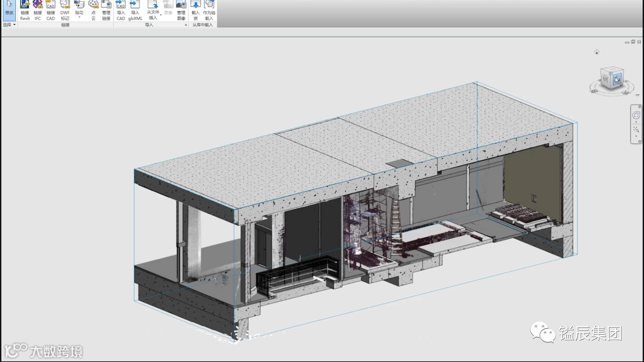Expand Insert from File (从文件插入) dropdown
This screenshot has height=362, width=644.
(x=161, y=15)
